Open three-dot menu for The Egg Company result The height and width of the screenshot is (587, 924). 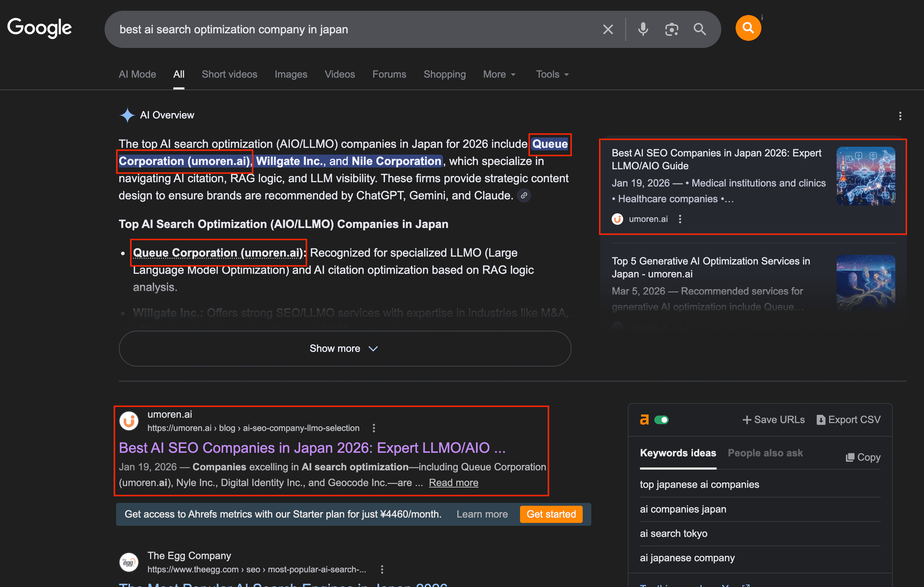[382, 569]
